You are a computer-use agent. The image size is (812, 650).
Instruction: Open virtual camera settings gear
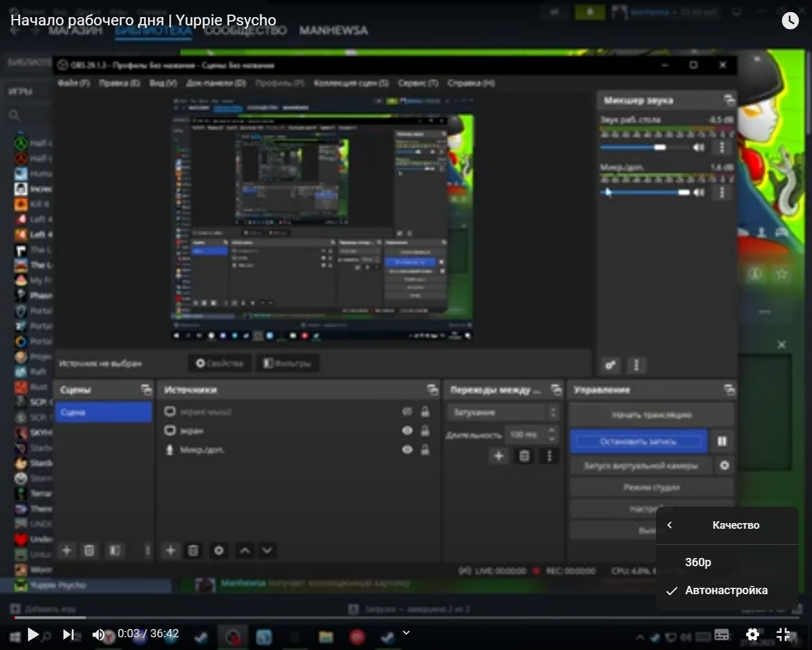click(x=724, y=465)
